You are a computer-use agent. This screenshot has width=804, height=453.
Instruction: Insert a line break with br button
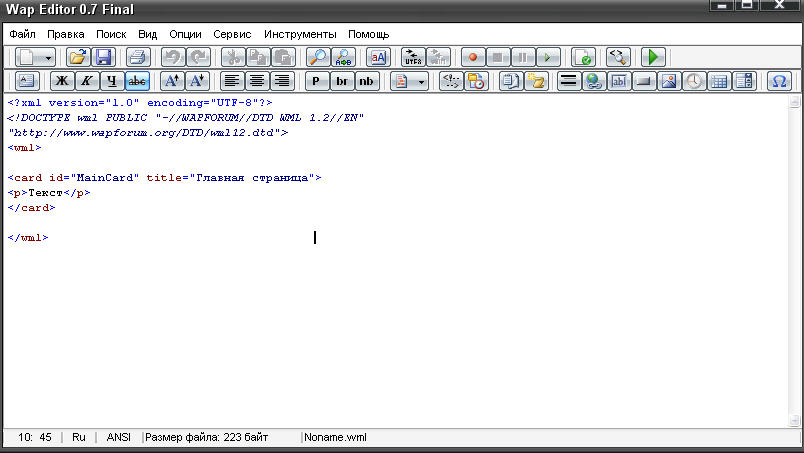(x=342, y=81)
